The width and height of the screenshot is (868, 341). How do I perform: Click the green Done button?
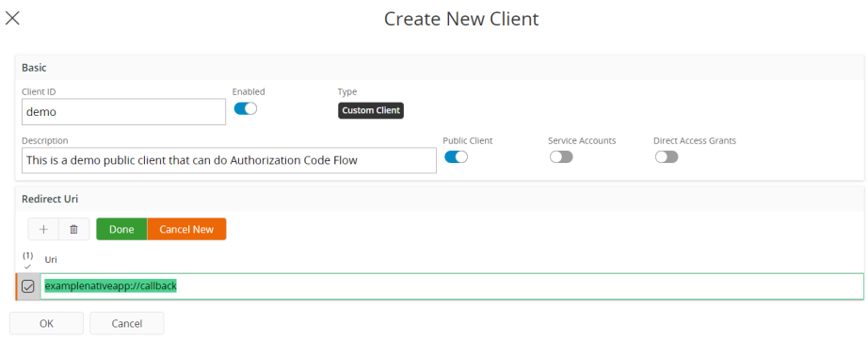[x=121, y=229]
